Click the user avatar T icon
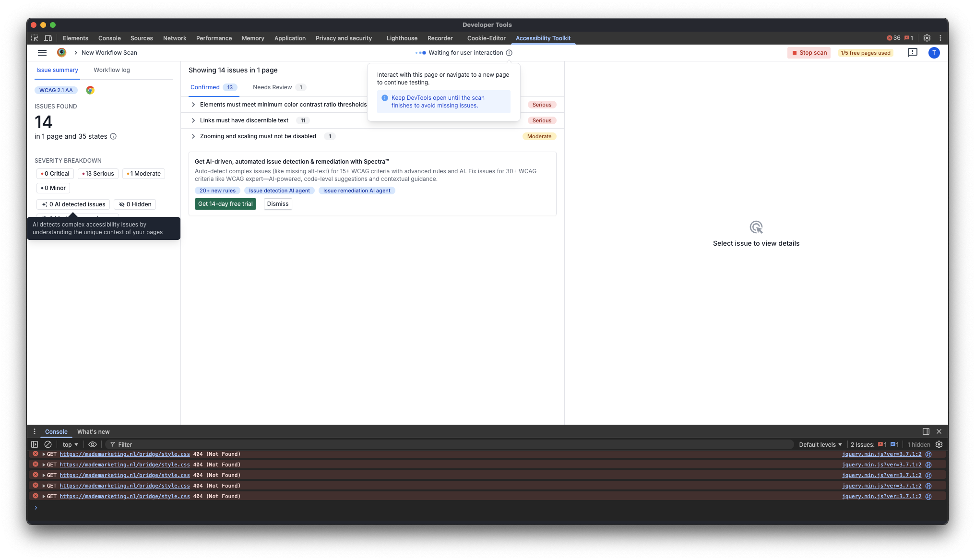 point(934,53)
